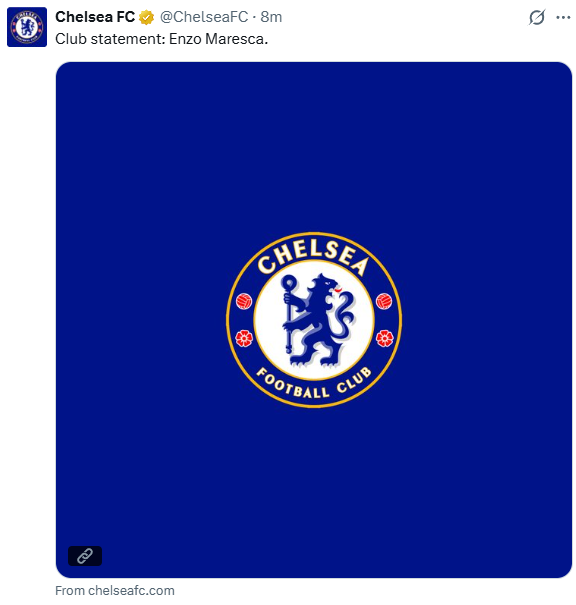
Task: Open the blue link card preview
Action: (314, 320)
